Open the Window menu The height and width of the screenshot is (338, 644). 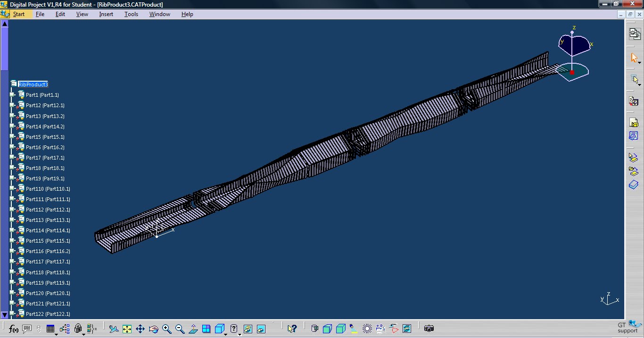(x=160, y=14)
